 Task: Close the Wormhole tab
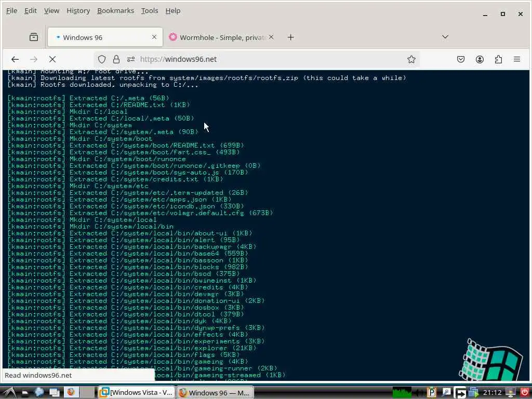[271, 37]
